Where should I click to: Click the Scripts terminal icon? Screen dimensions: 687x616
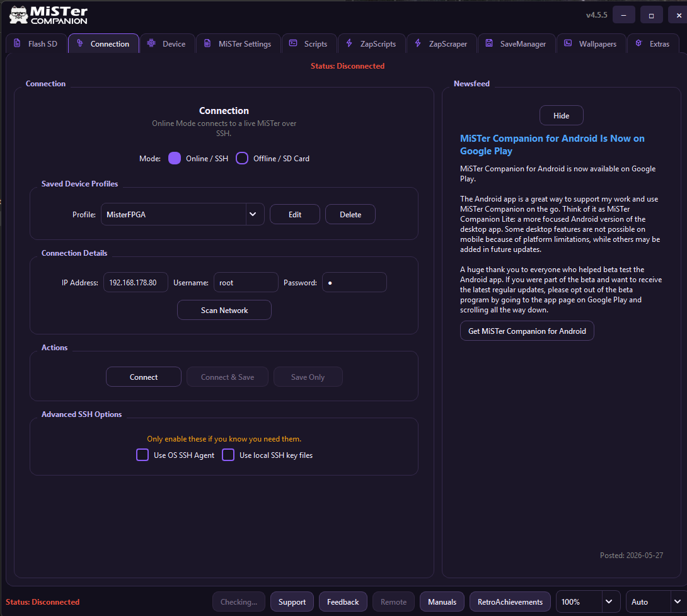pyautogui.click(x=293, y=43)
